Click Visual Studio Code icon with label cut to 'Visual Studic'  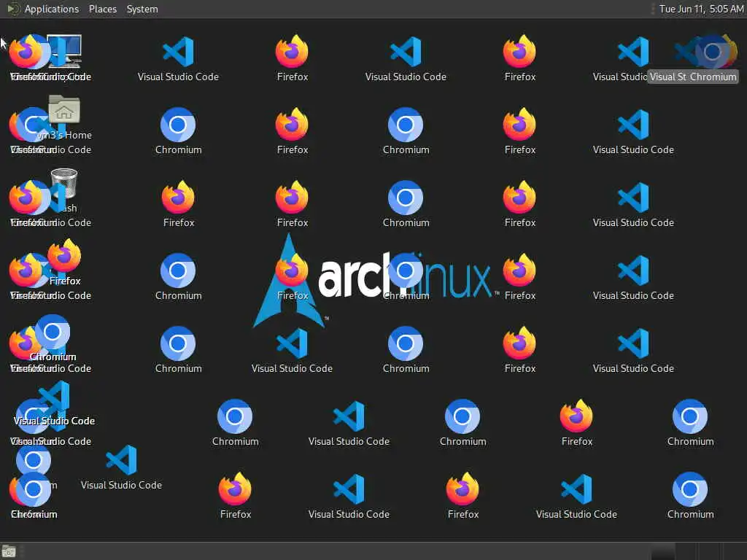tap(633, 52)
